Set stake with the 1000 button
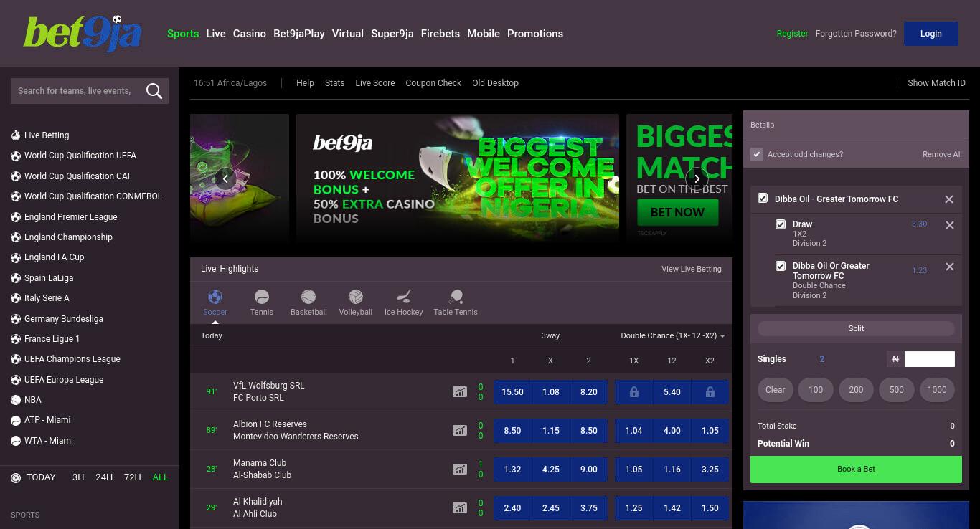This screenshot has width=980, height=529. [x=937, y=390]
